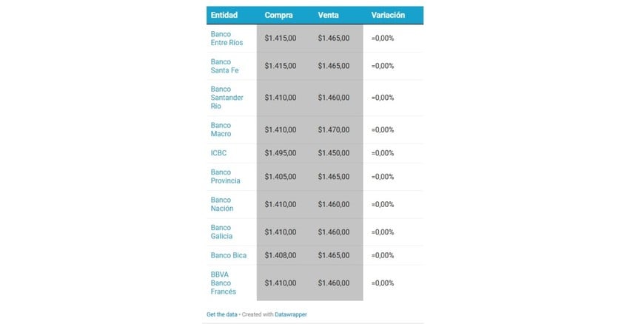
Task: Click Banco Bica compra value $1.408,00
Action: click(x=281, y=255)
